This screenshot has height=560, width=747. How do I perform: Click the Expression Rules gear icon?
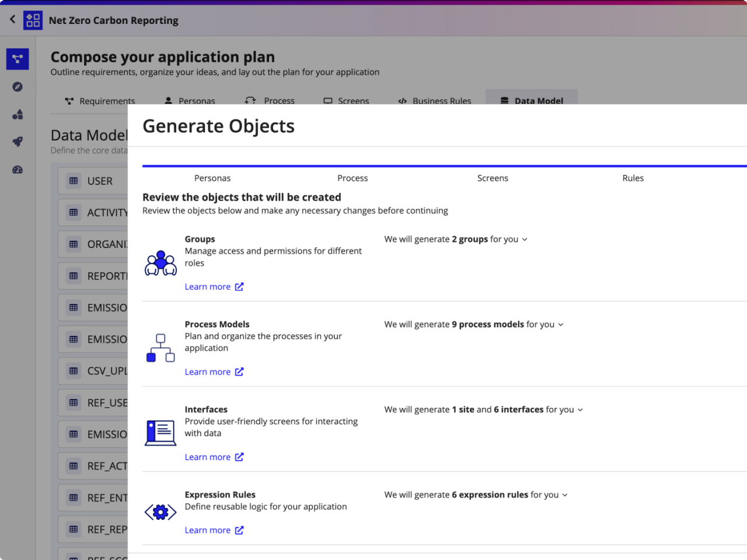160,512
